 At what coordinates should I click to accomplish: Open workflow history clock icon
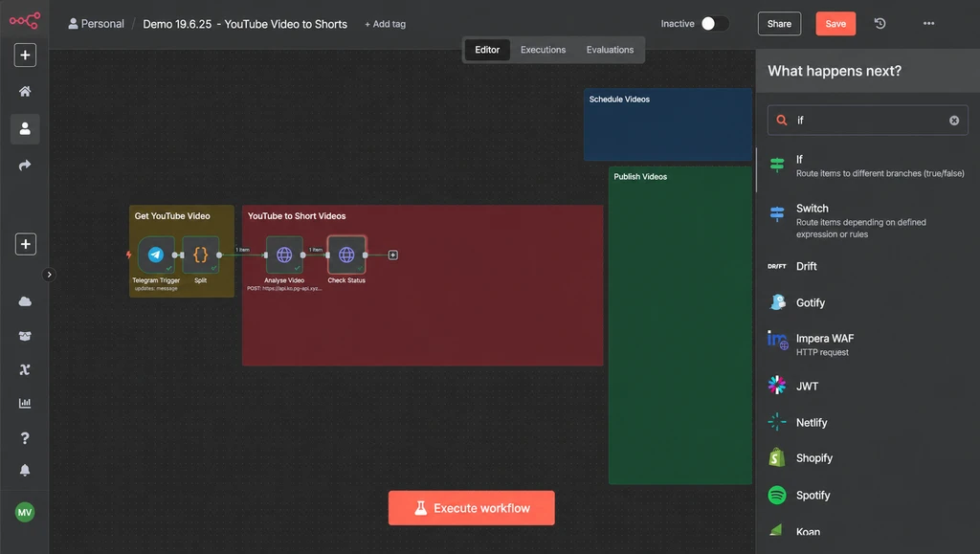880,24
